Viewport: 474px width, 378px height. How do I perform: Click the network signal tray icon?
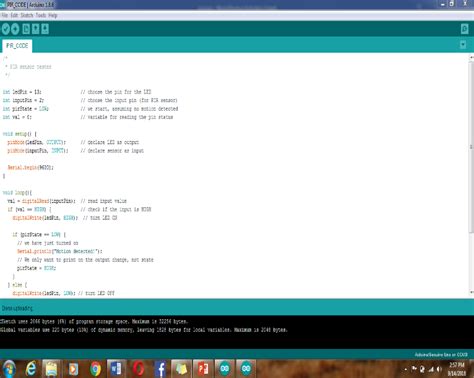click(x=431, y=369)
